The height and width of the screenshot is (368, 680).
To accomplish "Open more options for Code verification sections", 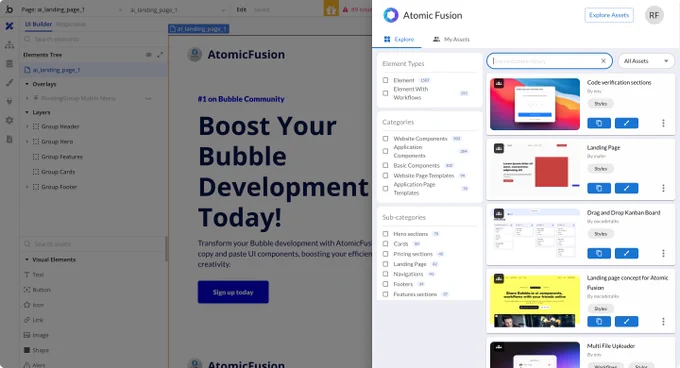I will point(663,123).
